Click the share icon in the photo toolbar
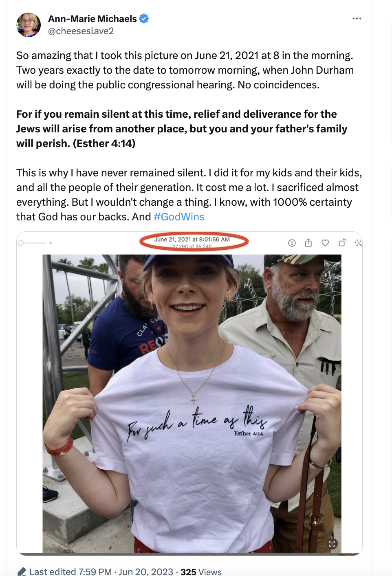The image size is (392, 576). [x=308, y=243]
